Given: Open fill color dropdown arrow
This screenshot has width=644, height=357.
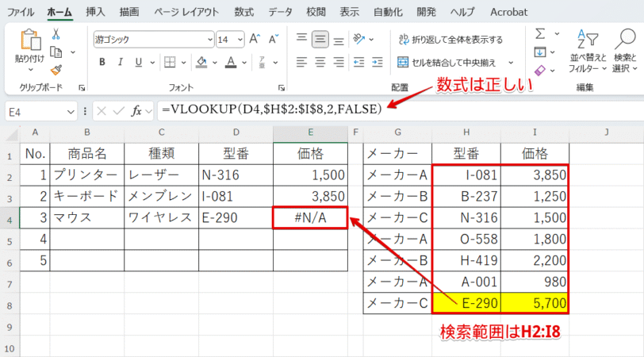Looking at the screenshot, I should [x=214, y=63].
